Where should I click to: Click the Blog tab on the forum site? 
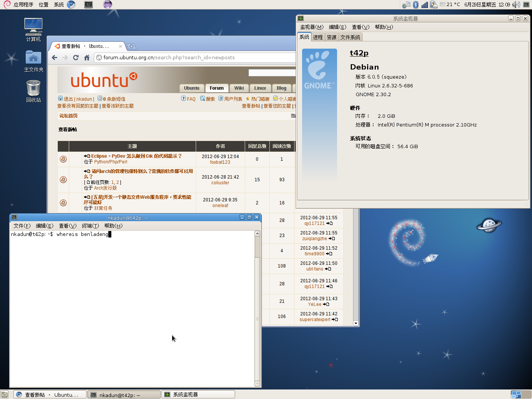[x=282, y=88]
